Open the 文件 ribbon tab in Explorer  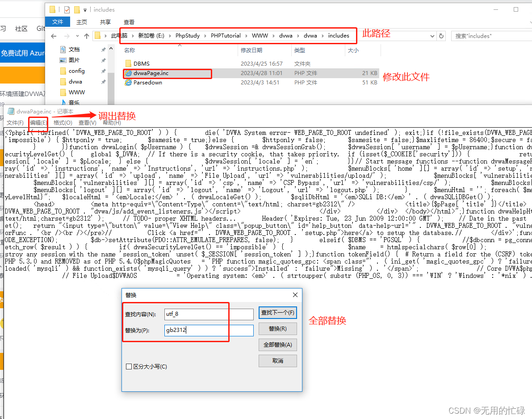tap(58, 22)
